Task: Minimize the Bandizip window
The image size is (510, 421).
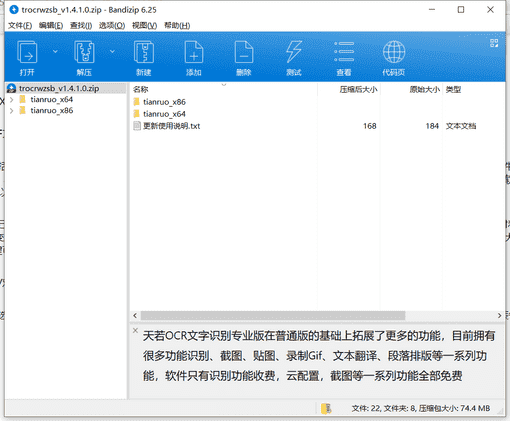Action: click(432, 10)
